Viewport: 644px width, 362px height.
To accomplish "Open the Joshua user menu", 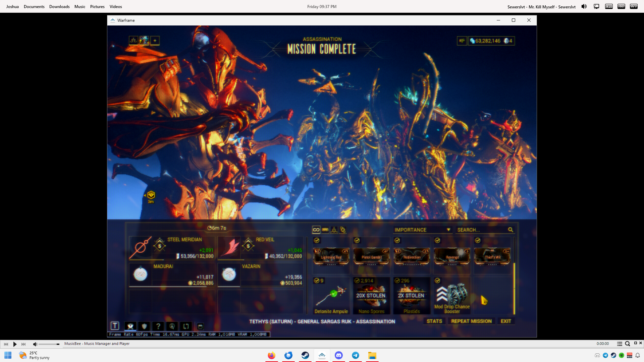I will coord(12,6).
